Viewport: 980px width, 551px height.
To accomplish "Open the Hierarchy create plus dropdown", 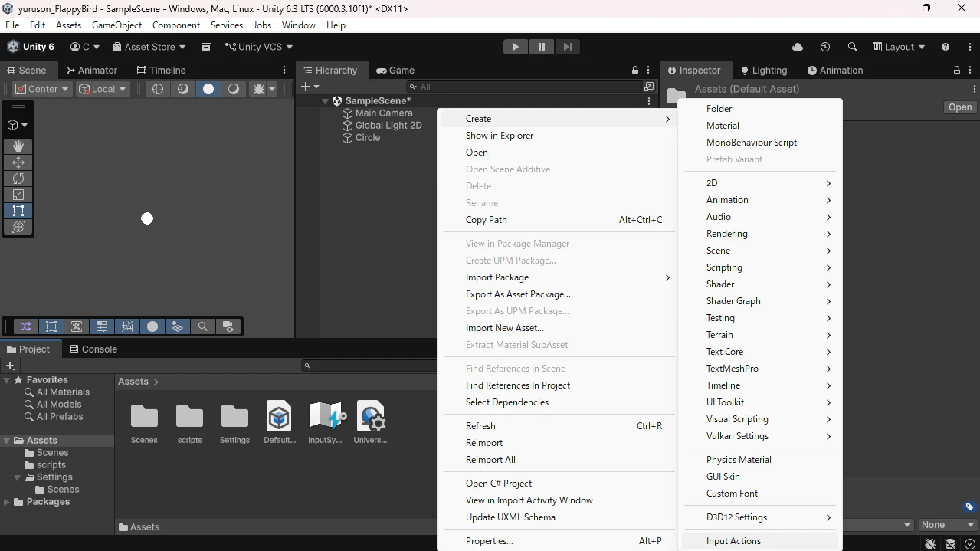I will pos(310,87).
